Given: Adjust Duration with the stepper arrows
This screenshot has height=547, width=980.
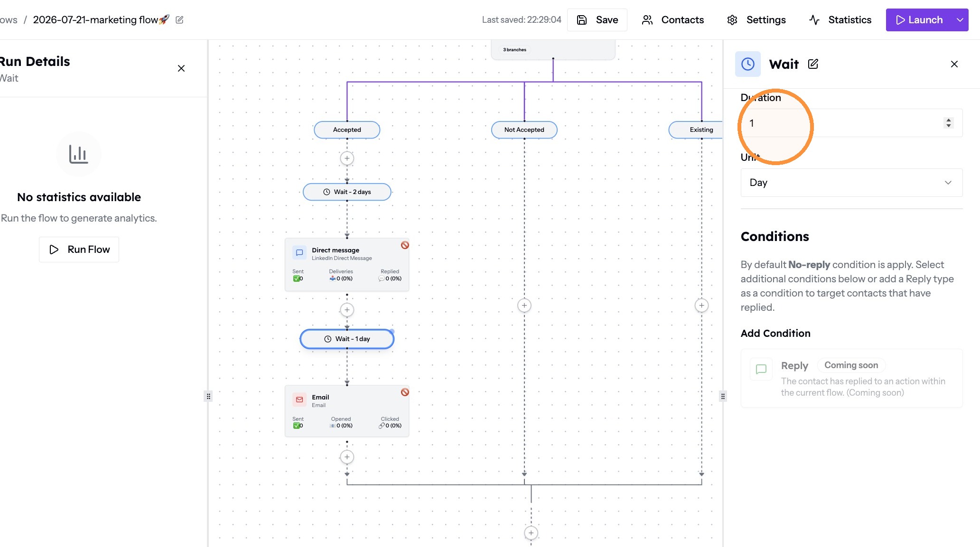Looking at the screenshot, I should [949, 123].
